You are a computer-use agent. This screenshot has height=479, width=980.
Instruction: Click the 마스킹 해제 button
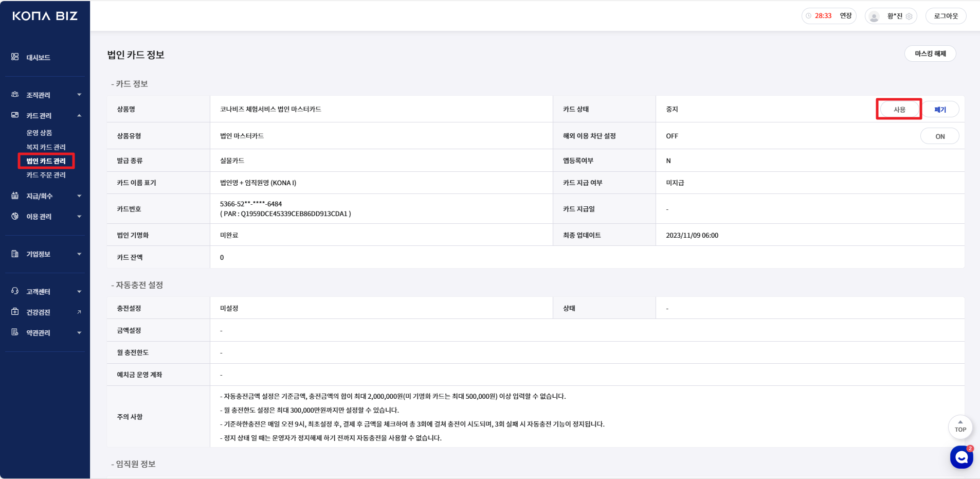(x=930, y=54)
